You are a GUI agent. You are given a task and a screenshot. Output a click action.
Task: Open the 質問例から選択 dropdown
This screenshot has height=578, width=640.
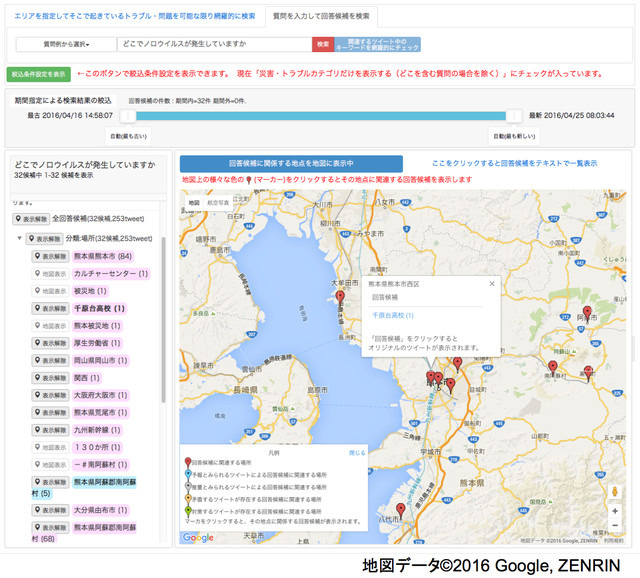[66, 44]
